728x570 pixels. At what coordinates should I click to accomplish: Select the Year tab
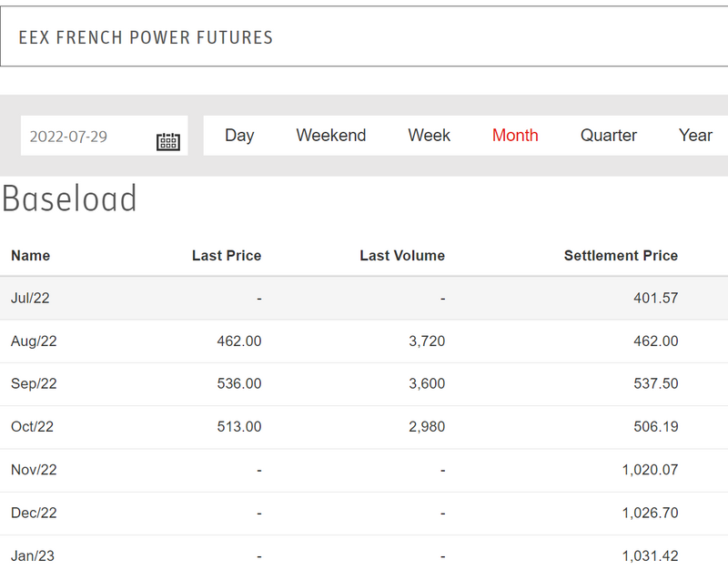click(695, 136)
